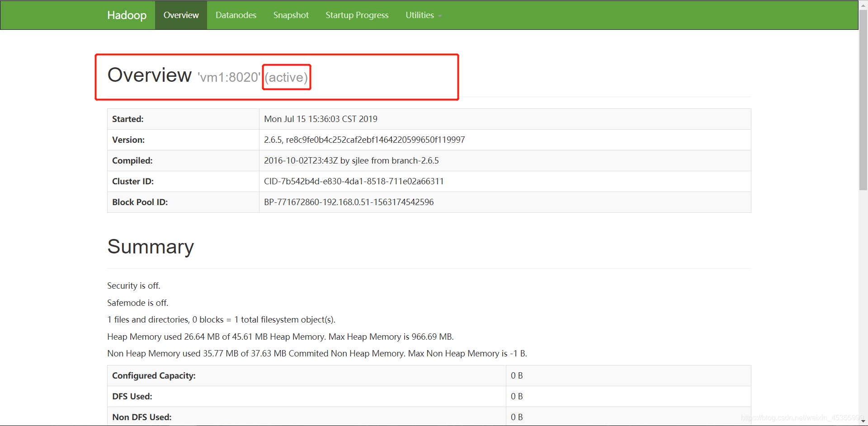Click the Started: label

point(128,119)
